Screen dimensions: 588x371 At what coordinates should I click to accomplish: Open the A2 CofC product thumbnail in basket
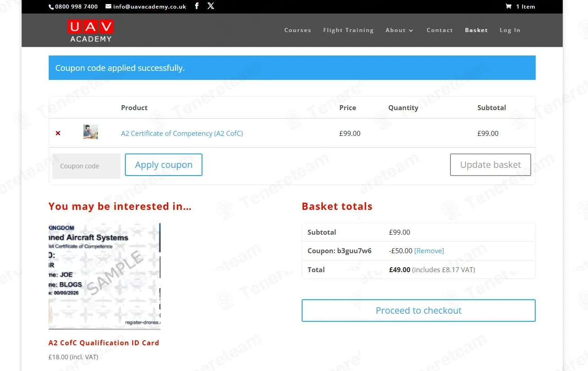[91, 132]
